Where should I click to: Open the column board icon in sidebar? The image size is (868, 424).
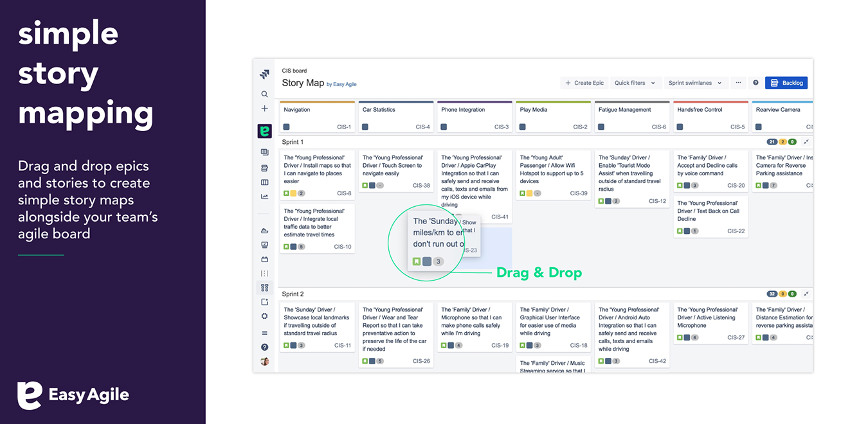point(264,182)
